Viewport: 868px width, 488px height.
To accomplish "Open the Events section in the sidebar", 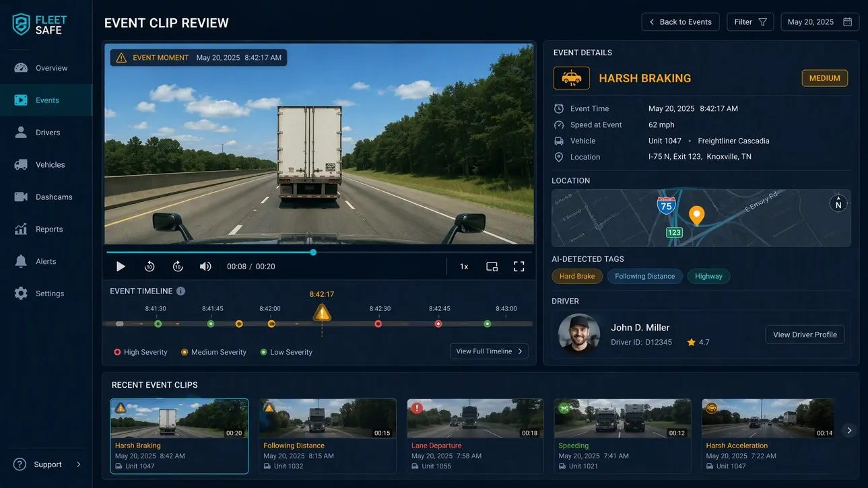I will tap(46, 100).
